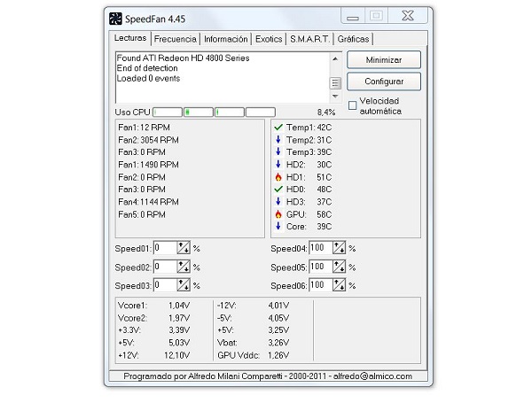The width and height of the screenshot is (532, 403).
Task: Click the +12V 12,10V reading
Action: (x=153, y=355)
